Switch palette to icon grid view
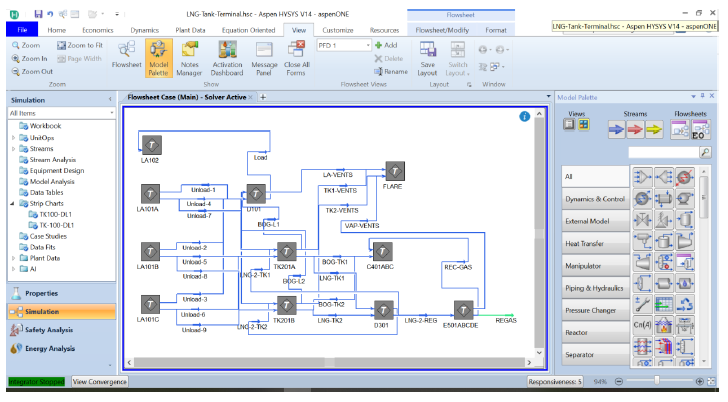Image resolution: width=728 pixels, height=402 pixels. click(583, 124)
